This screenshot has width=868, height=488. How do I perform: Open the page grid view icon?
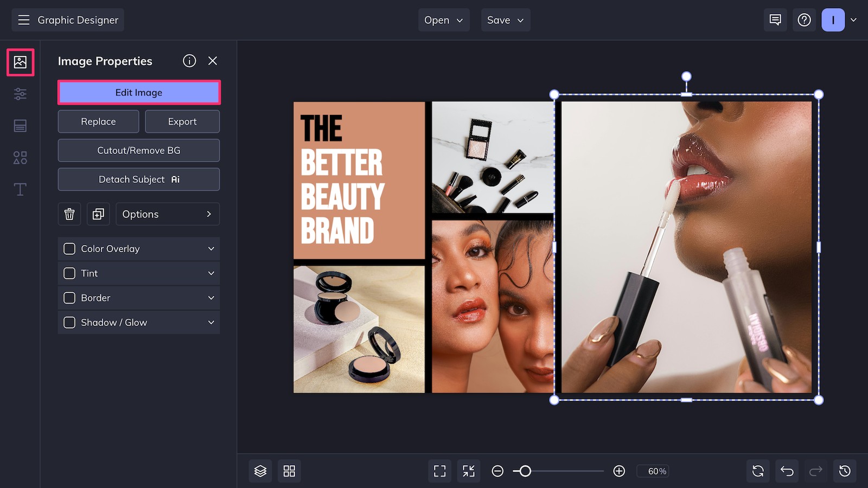coord(289,471)
